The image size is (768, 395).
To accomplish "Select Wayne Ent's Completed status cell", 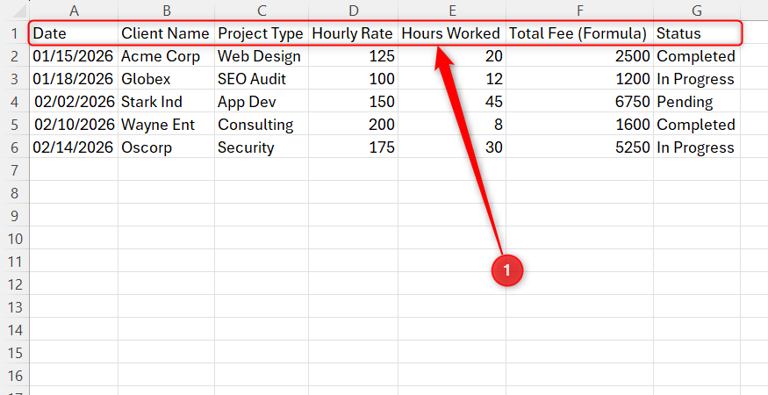I will pyautogui.click(x=697, y=124).
